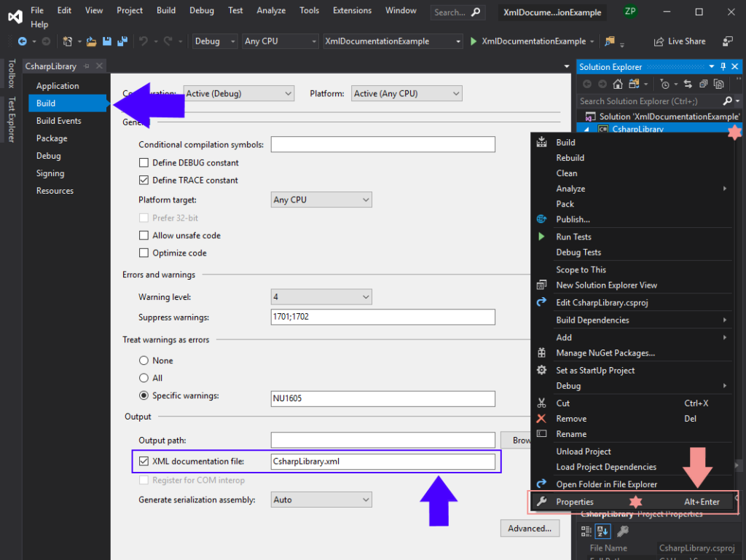Open the Debug solution configuration dropdown
Image resolution: width=746 pixels, height=560 pixels.
215,42
